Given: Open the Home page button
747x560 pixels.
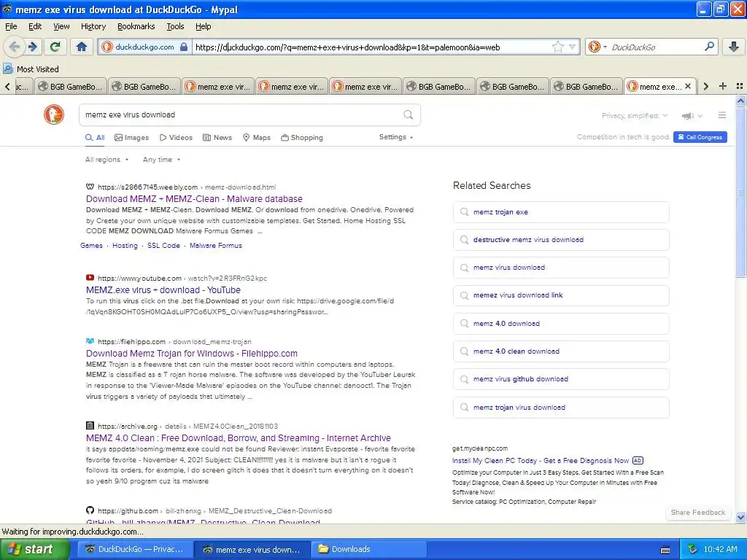Looking at the screenshot, I should (82, 47).
